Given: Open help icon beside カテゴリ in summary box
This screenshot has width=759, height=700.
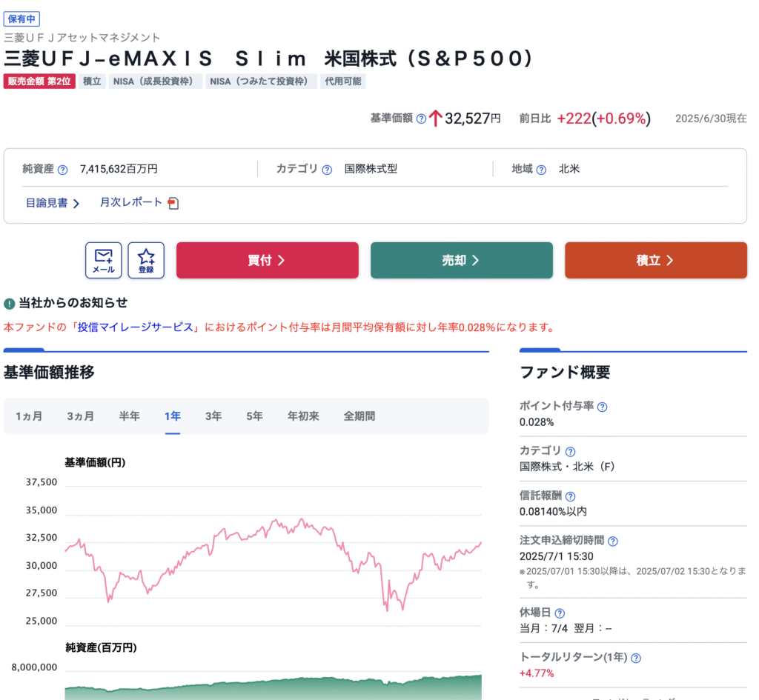Looking at the screenshot, I should click(x=327, y=170).
